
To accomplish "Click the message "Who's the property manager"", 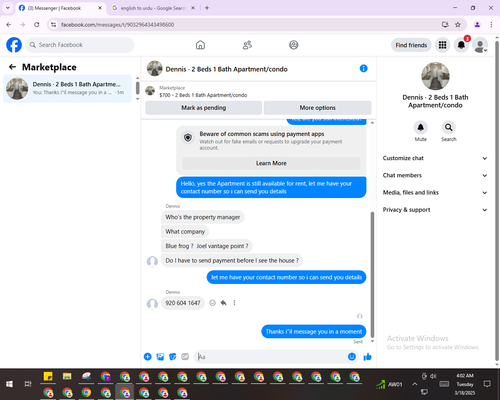I will click(203, 217).
